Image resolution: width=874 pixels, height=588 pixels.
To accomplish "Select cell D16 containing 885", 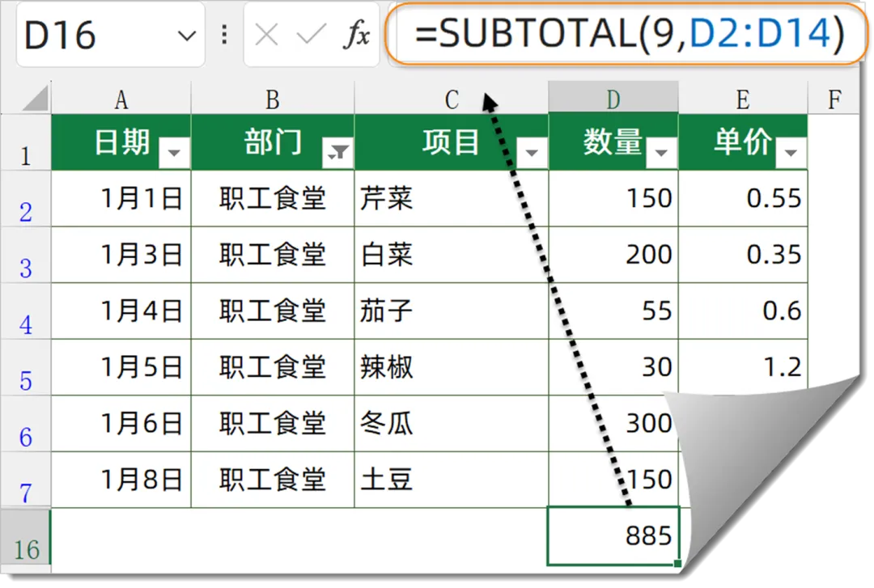I will pos(613,535).
